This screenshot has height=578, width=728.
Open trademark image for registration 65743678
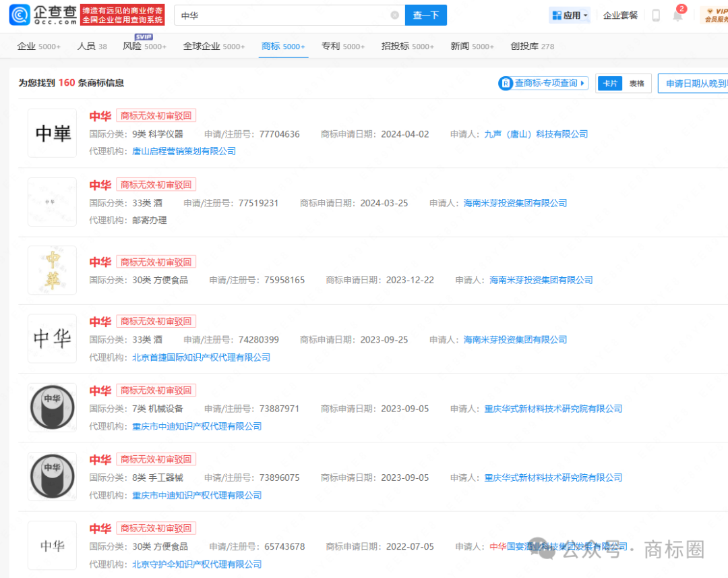(52, 546)
